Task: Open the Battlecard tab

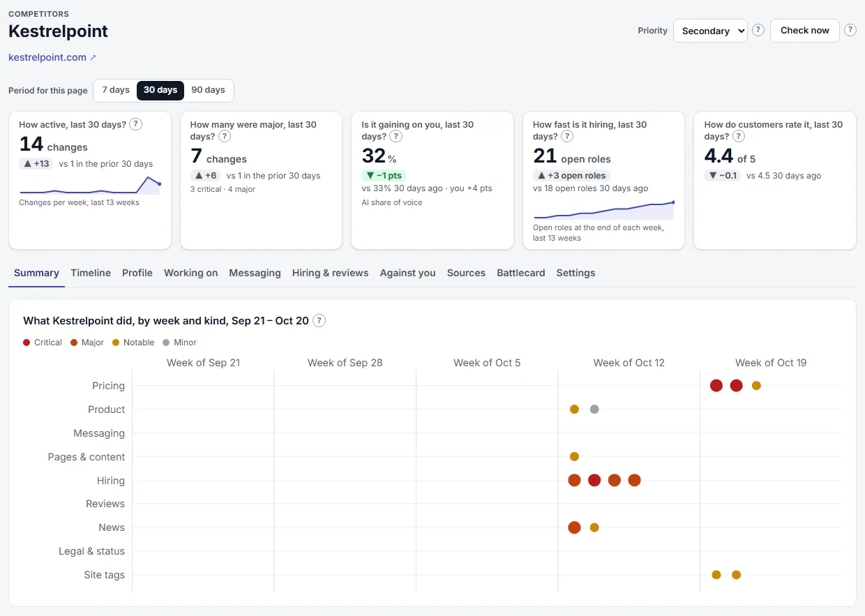Action: click(521, 273)
